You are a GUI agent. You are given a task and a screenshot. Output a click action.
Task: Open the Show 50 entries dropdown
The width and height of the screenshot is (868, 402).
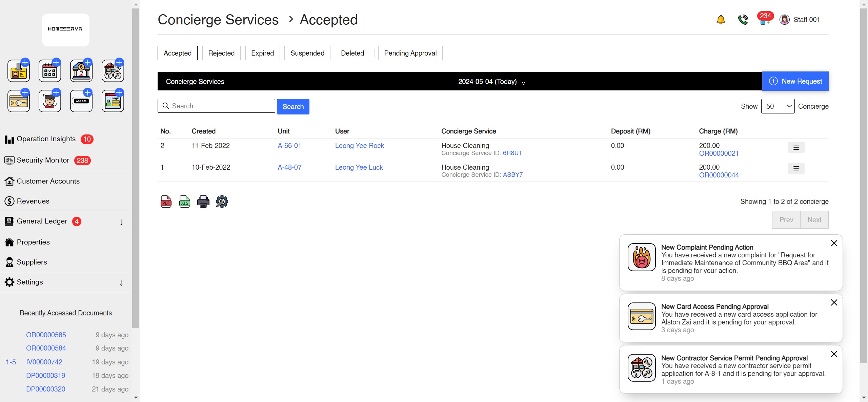pyautogui.click(x=778, y=106)
